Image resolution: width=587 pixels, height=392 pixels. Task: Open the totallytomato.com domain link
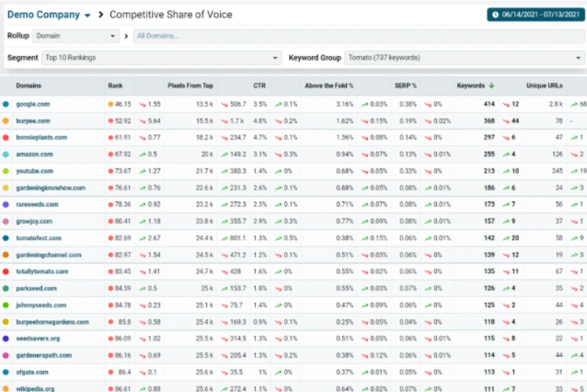(42, 271)
